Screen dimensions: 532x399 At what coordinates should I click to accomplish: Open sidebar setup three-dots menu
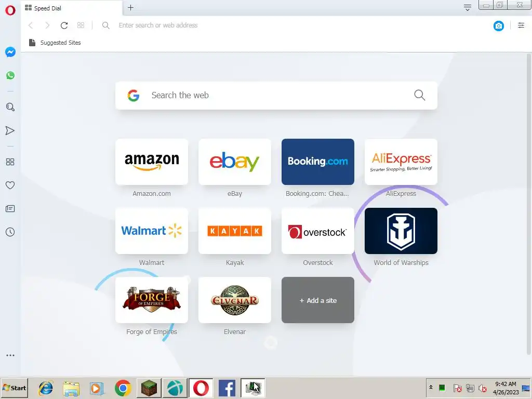click(x=10, y=355)
